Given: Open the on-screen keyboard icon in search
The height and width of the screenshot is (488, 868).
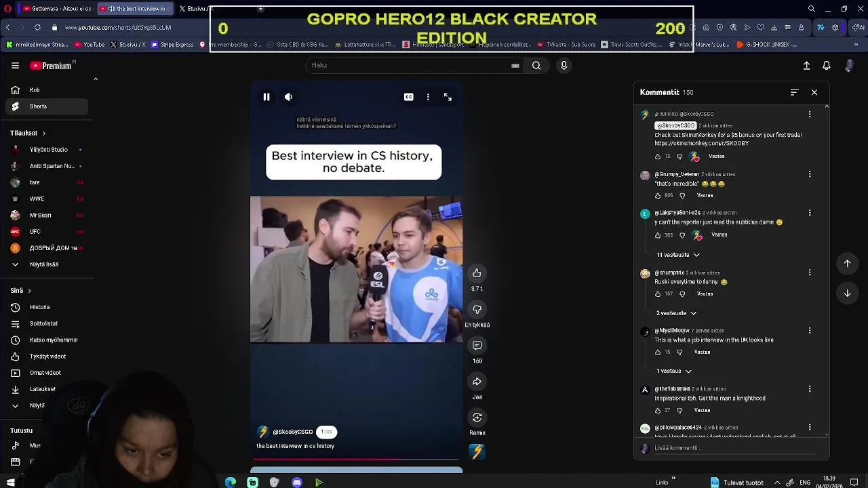Looking at the screenshot, I should [515, 66].
